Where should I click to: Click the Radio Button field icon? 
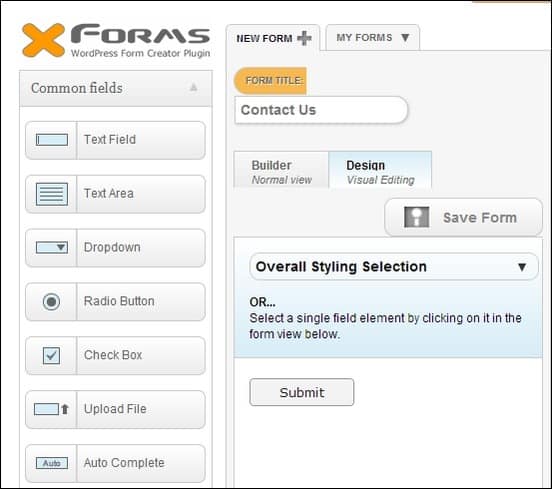(51, 302)
